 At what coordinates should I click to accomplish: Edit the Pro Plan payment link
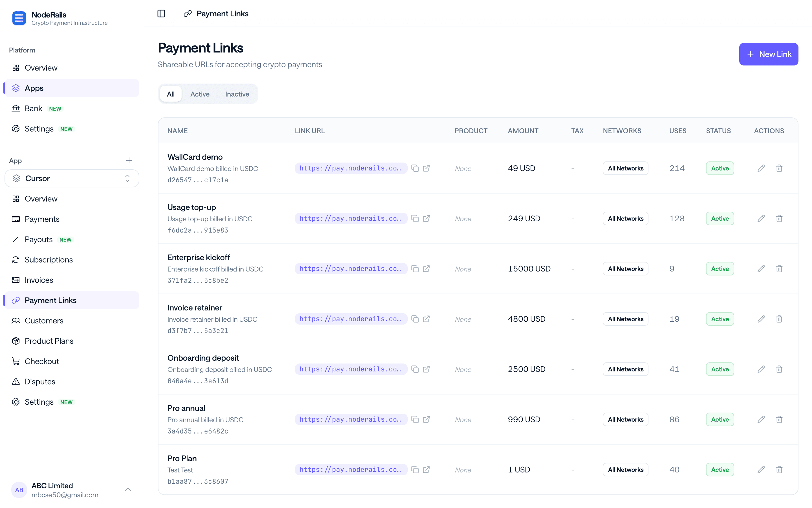761,470
